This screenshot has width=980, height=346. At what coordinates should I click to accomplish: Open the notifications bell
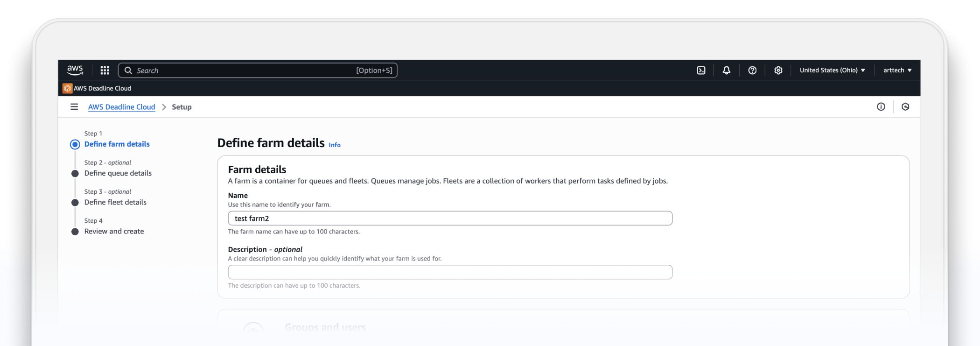(x=727, y=70)
